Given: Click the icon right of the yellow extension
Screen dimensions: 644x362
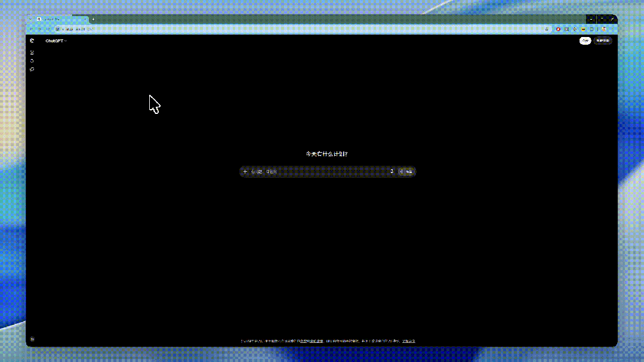Looking at the screenshot, I should pos(592,29).
